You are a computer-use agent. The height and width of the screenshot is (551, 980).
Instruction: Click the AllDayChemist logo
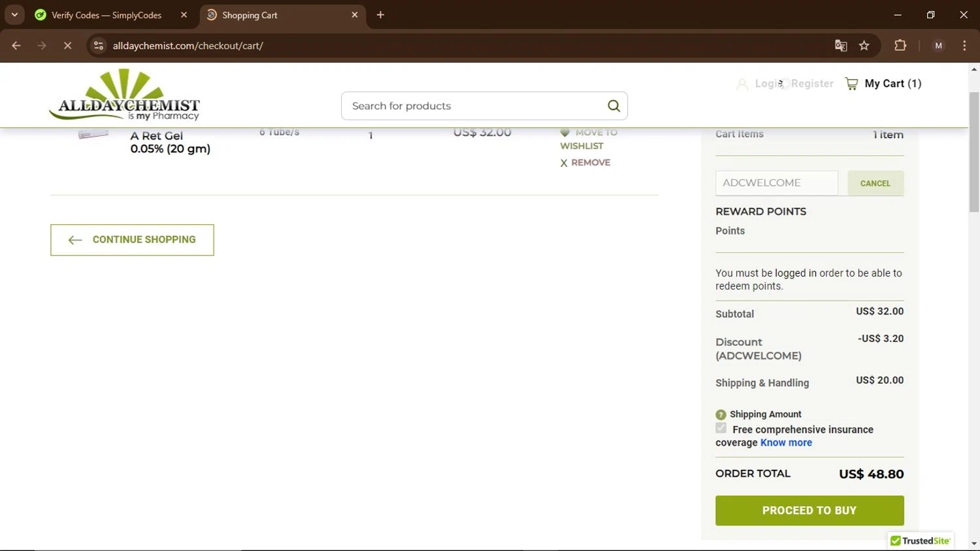tap(124, 95)
